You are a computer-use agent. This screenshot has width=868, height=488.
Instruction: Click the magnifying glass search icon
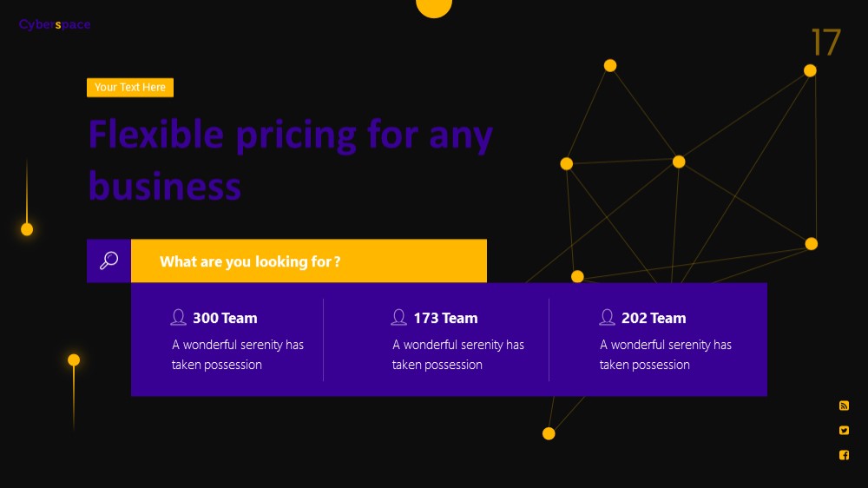pyautogui.click(x=108, y=260)
